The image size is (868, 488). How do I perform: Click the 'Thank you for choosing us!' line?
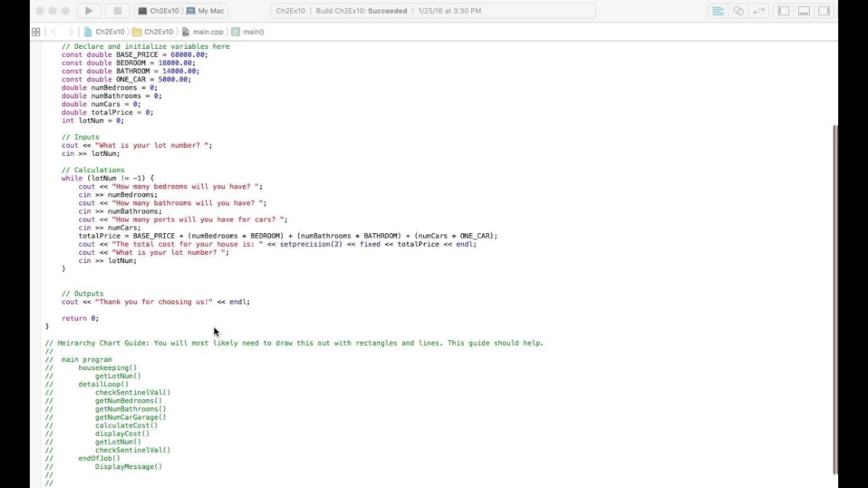coord(156,302)
